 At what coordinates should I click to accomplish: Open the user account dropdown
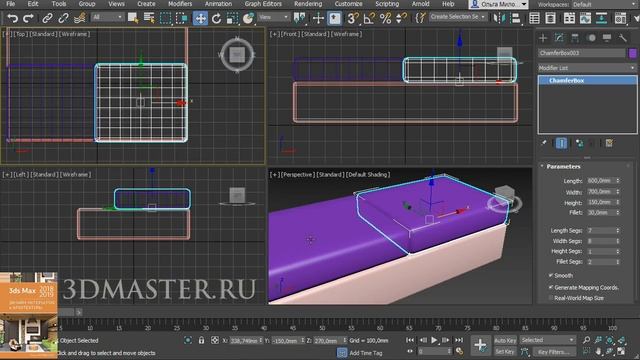(498, 4)
